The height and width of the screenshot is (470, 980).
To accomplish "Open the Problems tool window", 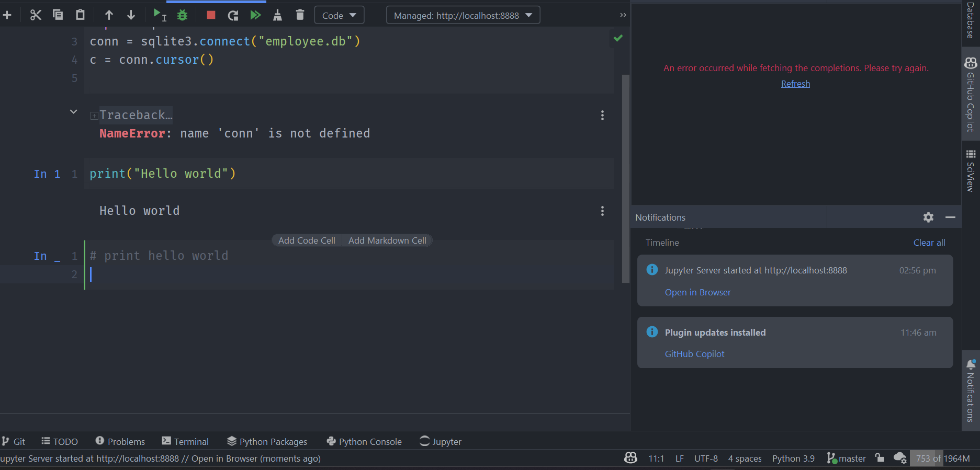I will (120, 442).
